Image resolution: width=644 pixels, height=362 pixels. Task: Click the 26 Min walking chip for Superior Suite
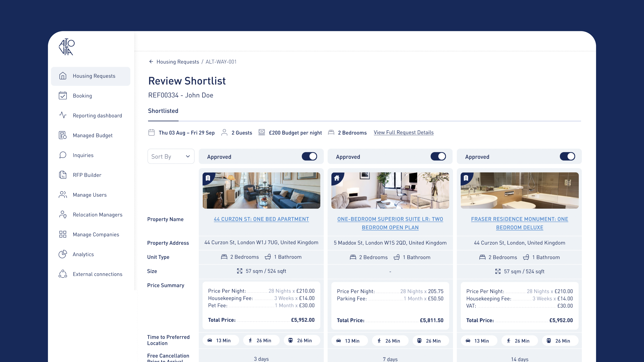[x=390, y=341]
